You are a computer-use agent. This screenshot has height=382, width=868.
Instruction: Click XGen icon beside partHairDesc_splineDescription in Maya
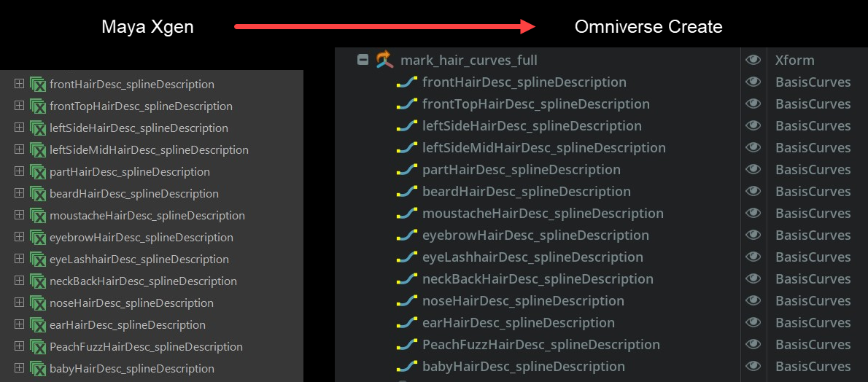[38, 171]
